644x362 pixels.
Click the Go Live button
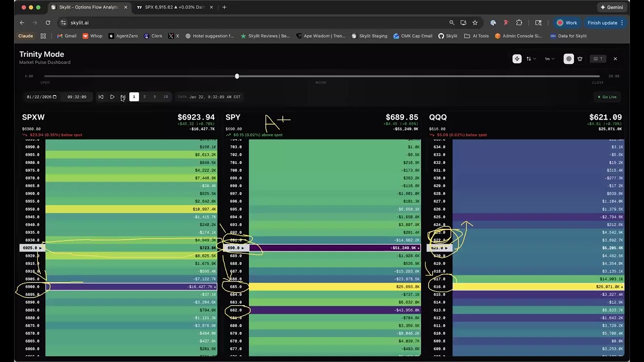[x=607, y=97]
